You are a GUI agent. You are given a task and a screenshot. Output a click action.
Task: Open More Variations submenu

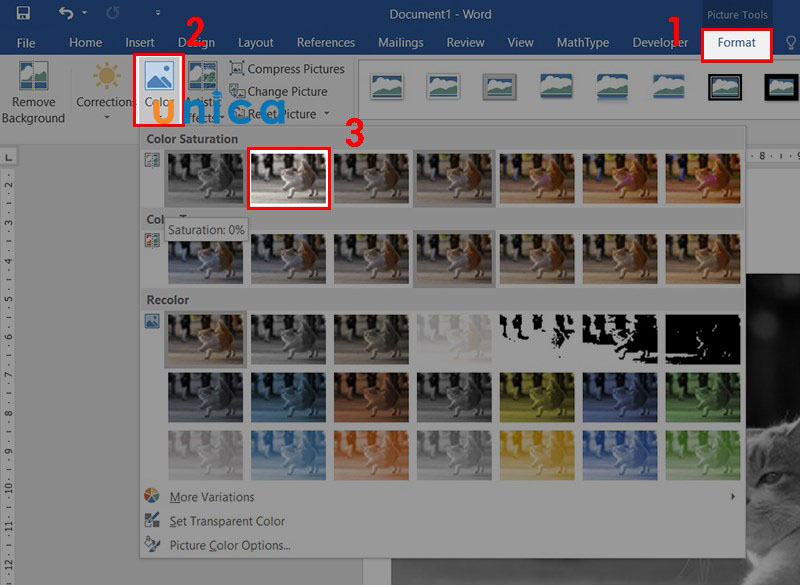(442, 497)
